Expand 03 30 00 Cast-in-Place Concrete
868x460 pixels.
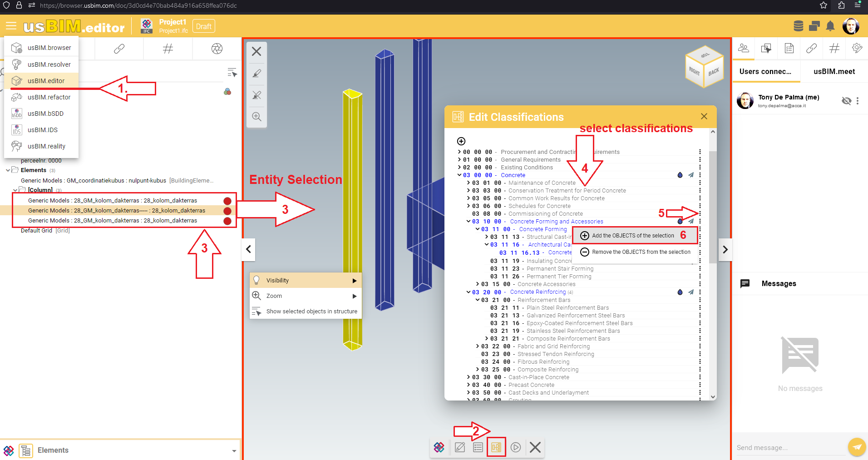(469, 377)
